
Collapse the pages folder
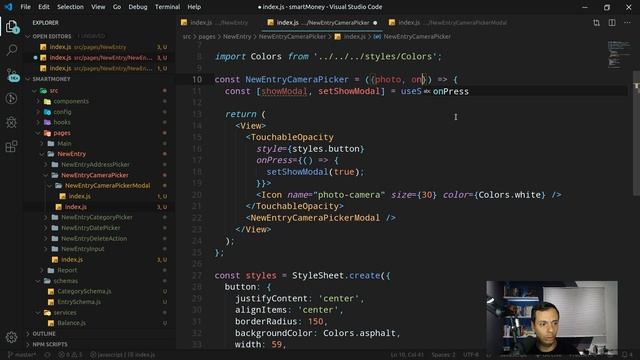click(62, 133)
